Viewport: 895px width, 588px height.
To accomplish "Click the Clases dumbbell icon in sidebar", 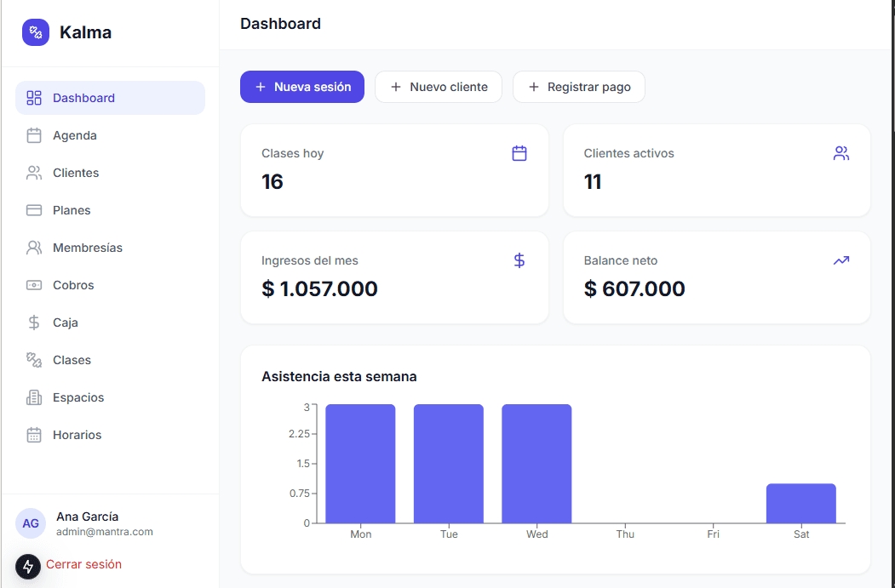I will coord(34,360).
